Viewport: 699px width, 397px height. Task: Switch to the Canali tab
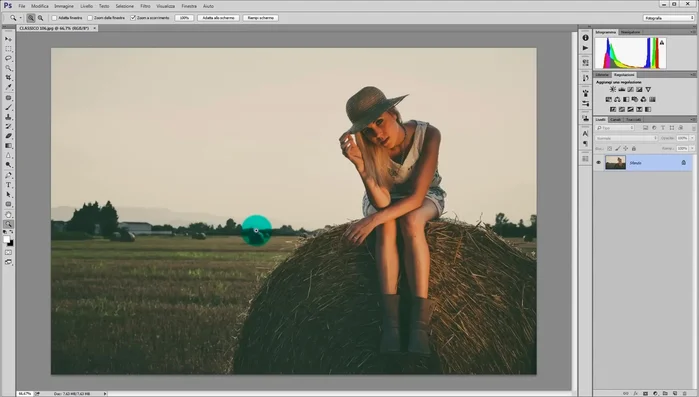tap(616, 119)
